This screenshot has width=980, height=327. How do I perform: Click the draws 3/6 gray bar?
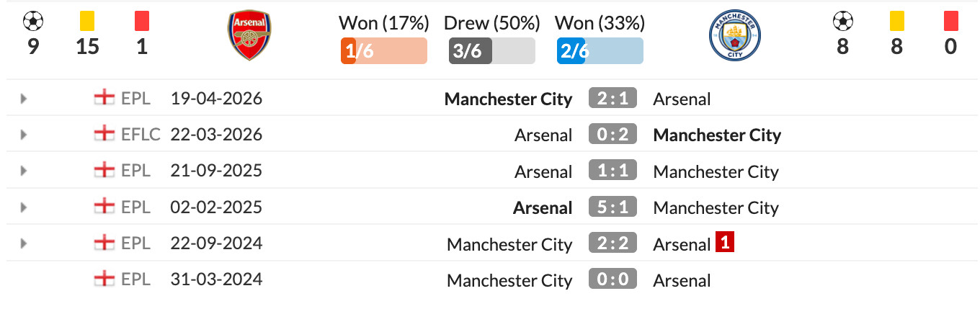click(x=492, y=51)
